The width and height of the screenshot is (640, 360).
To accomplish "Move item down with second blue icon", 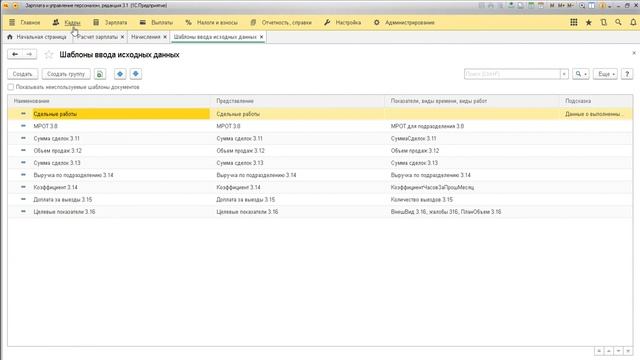I will [x=136, y=74].
